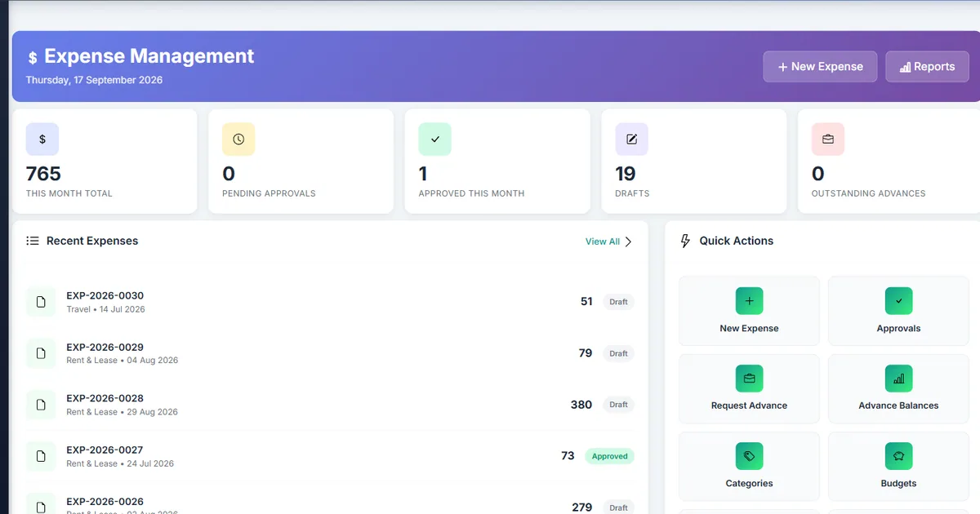Click the green checkmark icon for Approvals
The width and height of the screenshot is (980, 514).
click(x=898, y=301)
